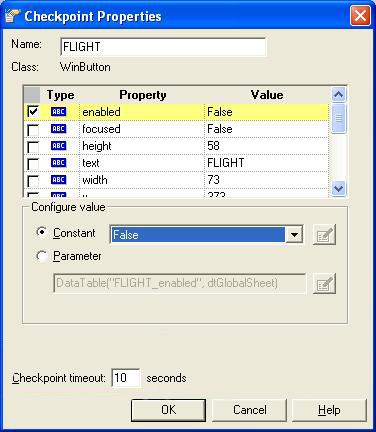
Task: Select the focused property name cell
Action: tap(142, 129)
